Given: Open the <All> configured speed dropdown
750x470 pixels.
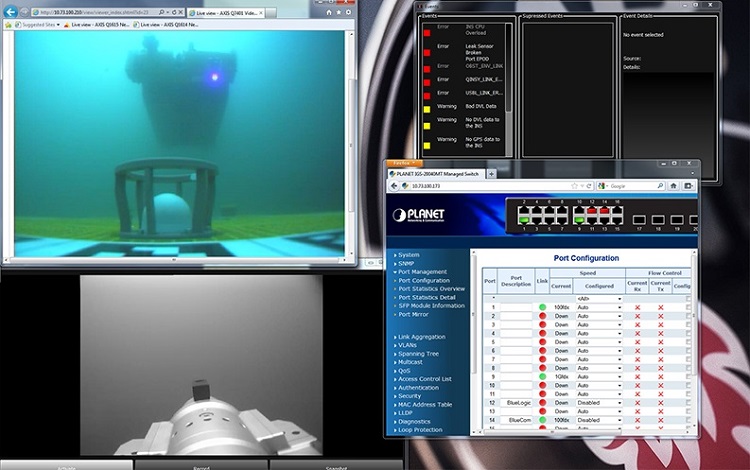Looking at the screenshot, I should point(599,298).
